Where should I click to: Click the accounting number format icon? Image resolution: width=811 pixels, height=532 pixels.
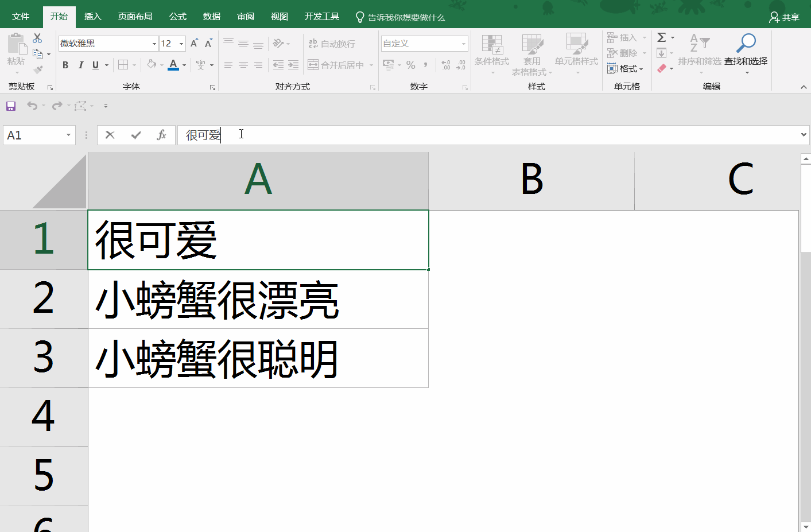[389, 65]
